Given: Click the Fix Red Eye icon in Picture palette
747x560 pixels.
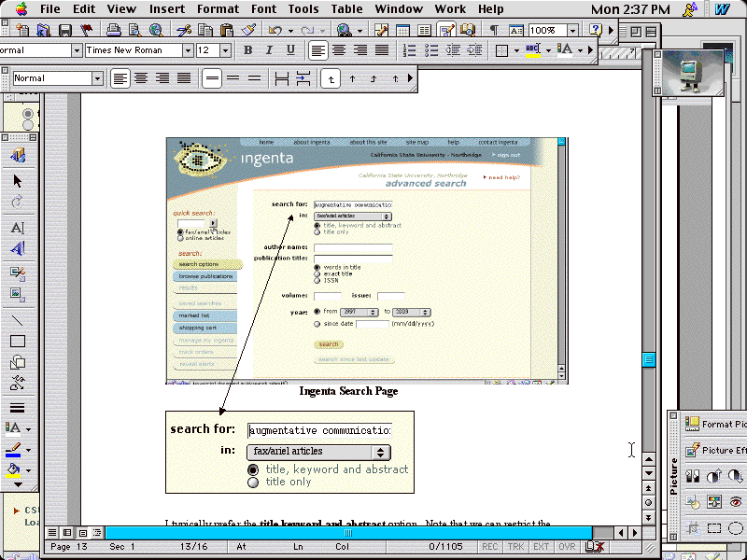Looking at the screenshot, I should (736, 501).
